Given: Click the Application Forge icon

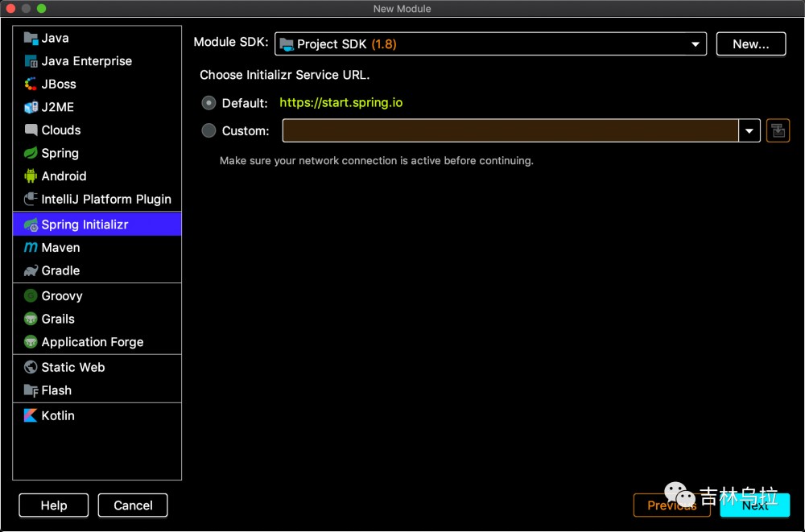Looking at the screenshot, I should (31, 342).
